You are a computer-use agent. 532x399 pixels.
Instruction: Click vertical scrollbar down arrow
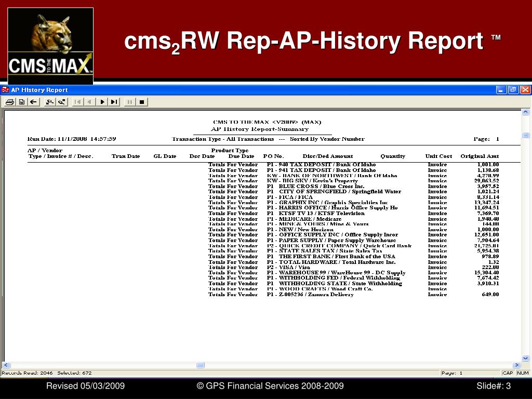(x=526, y=358)
